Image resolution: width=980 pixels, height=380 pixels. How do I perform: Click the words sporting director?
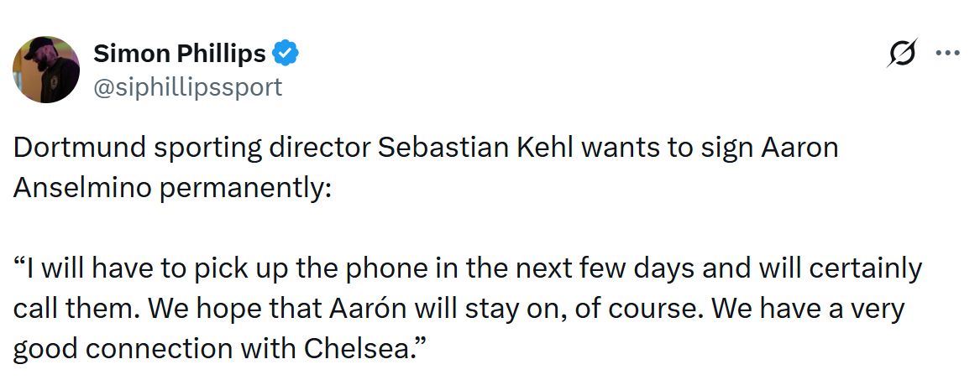[255, 148]
